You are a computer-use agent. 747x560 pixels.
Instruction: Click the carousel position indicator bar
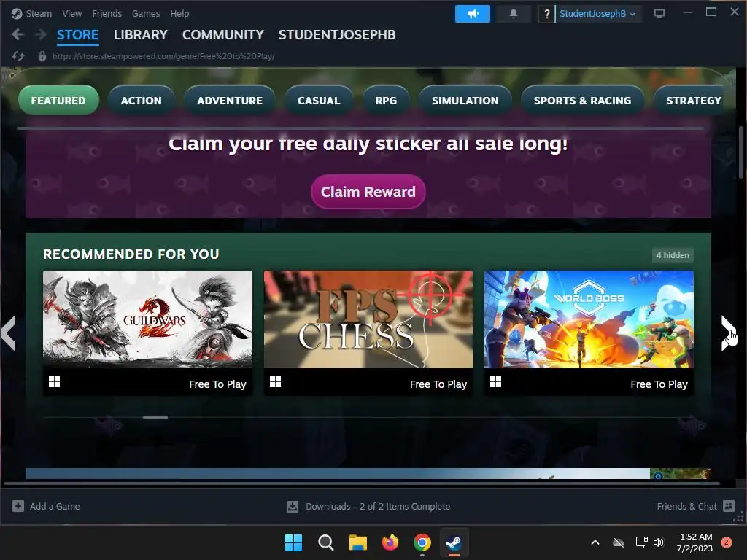[155, 417]
